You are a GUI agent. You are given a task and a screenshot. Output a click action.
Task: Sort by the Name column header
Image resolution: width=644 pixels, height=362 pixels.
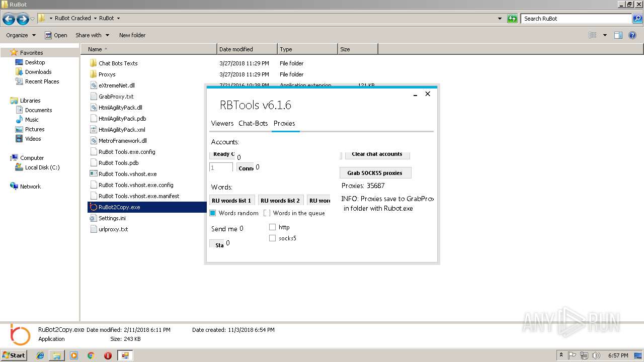pyautogui.click(x=149, y=49)
